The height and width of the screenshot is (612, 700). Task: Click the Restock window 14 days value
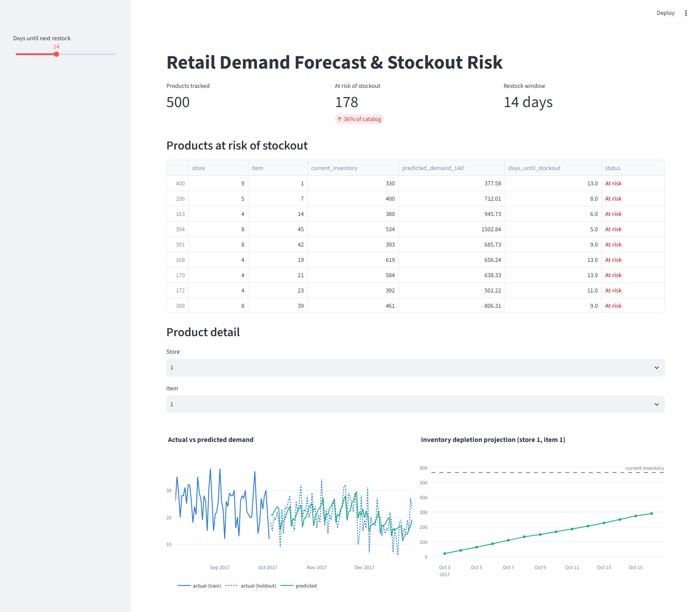point(528,102)
